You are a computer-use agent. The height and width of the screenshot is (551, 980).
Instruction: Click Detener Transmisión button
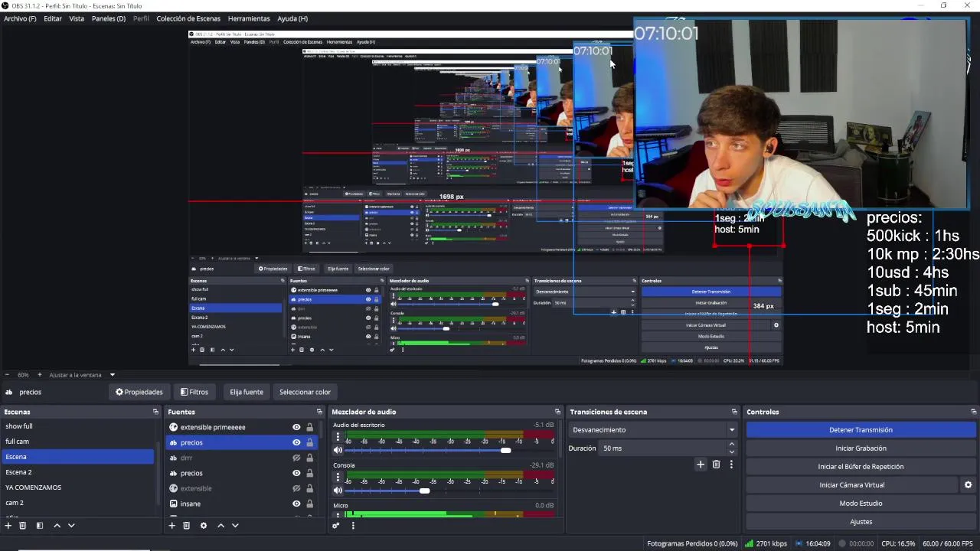point(861,430)
